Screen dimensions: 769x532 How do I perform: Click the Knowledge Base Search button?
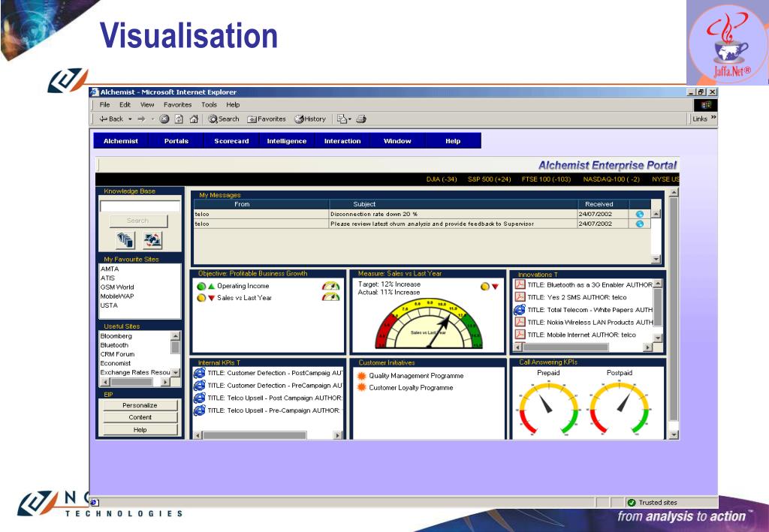pyautogui.click(x=138, y=221)
